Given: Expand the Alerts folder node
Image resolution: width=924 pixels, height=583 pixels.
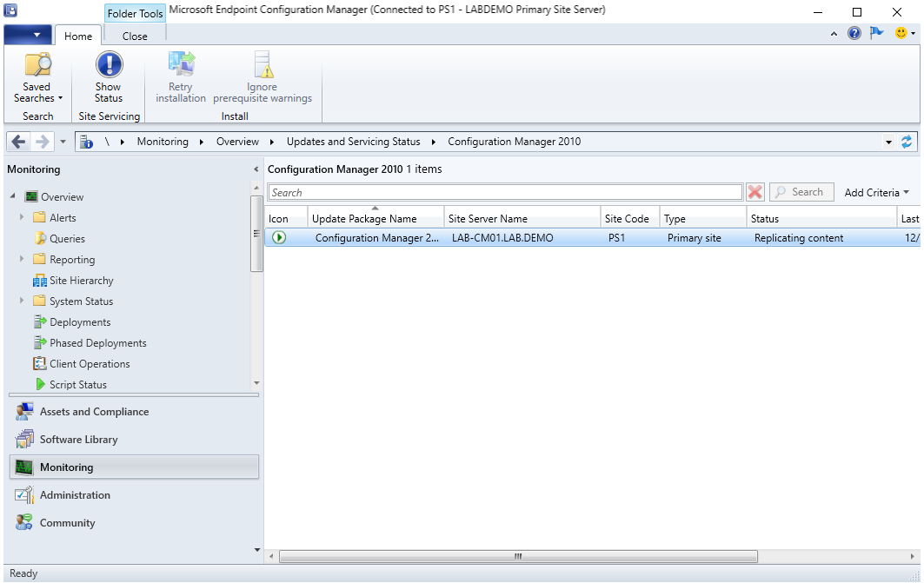Looking at the screenshot, I should point(22,218).
